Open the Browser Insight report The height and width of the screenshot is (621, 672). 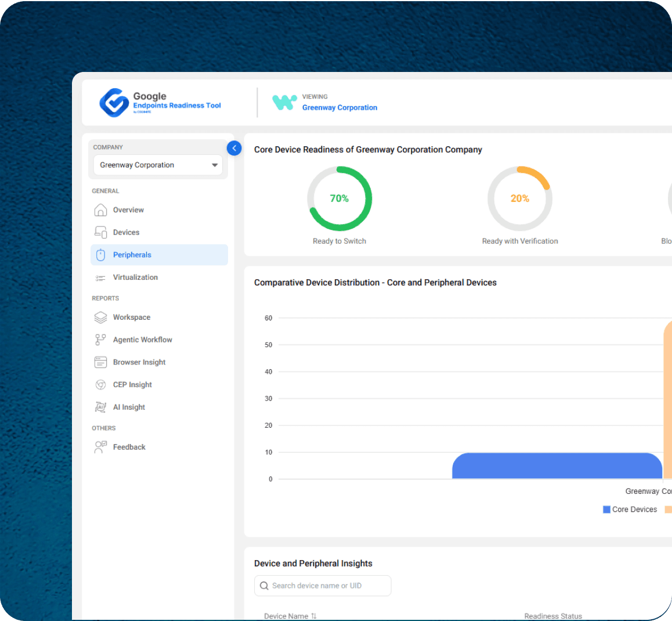[159, 362]
